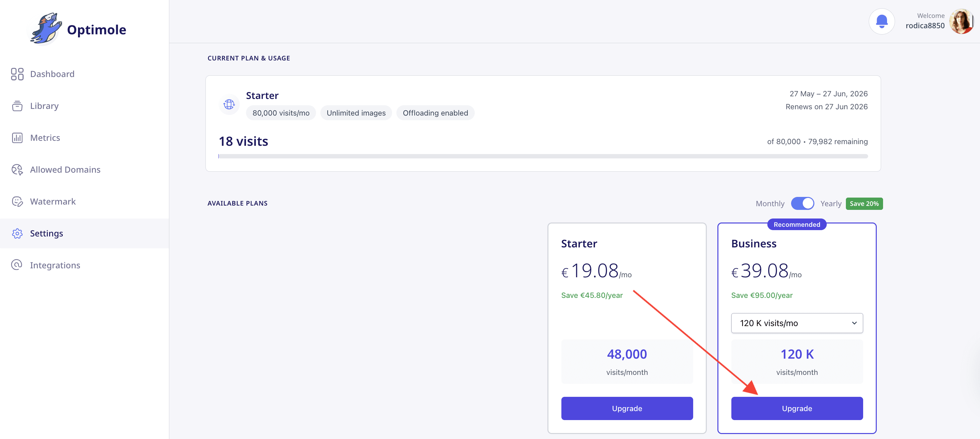
Task: Go to Integrations in sidebar
Action: point(55,265)
